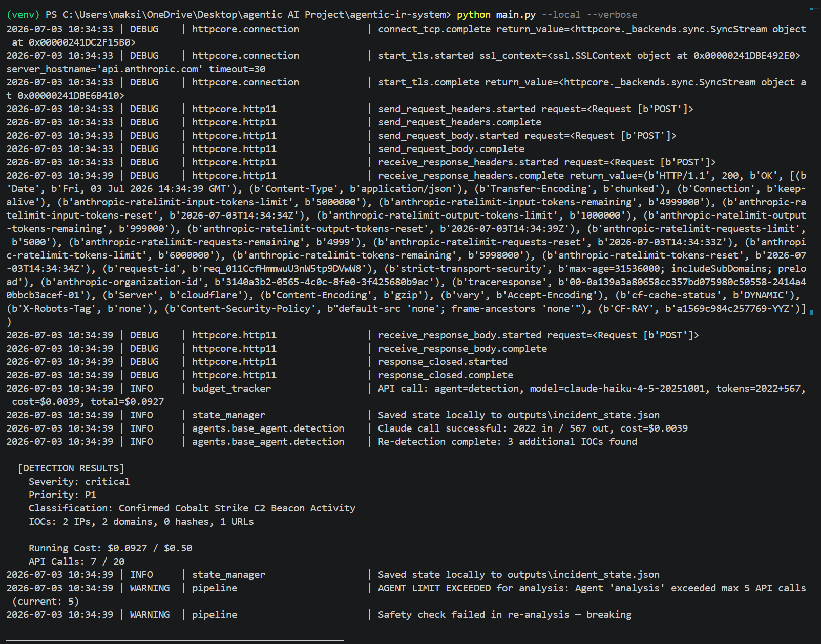Click the 'cloudflare' Server header value
Screen dimensions: 821x644
(209, 295)
